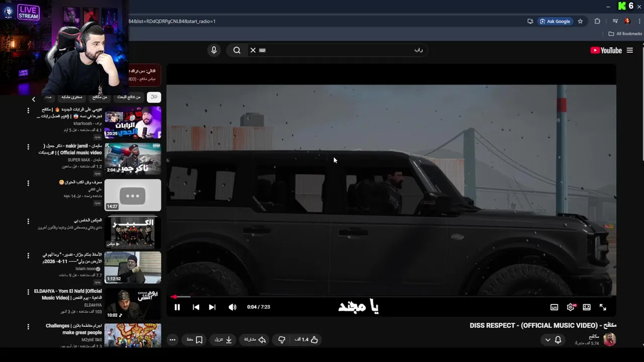
Task: Open the share (مشاركة) button
Action: coord(255,340)
